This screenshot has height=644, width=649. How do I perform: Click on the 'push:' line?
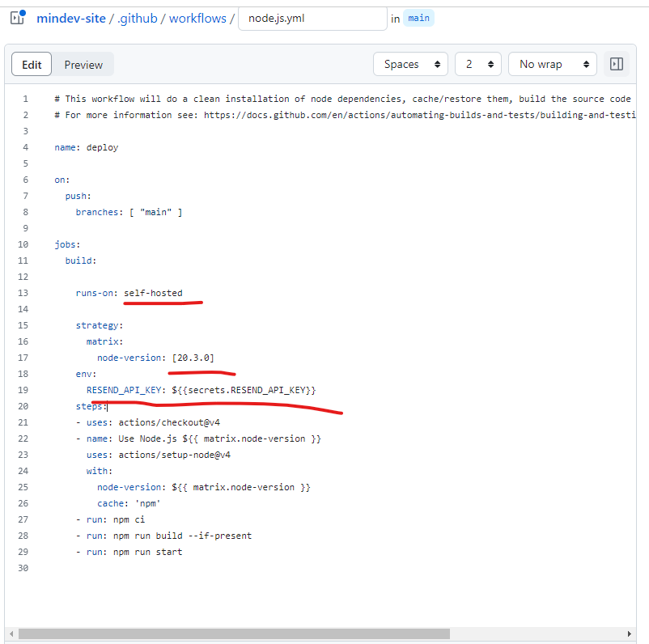click(x=78, y=196)
